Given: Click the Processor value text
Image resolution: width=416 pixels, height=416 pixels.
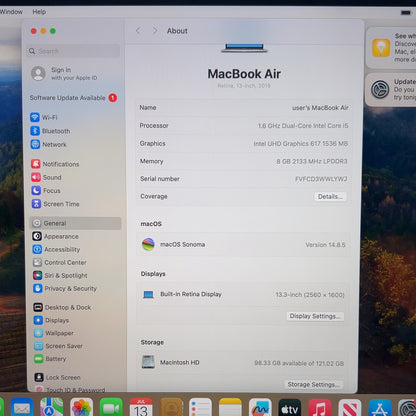Looking at the screenshot, I should click(x=303, y=126).
